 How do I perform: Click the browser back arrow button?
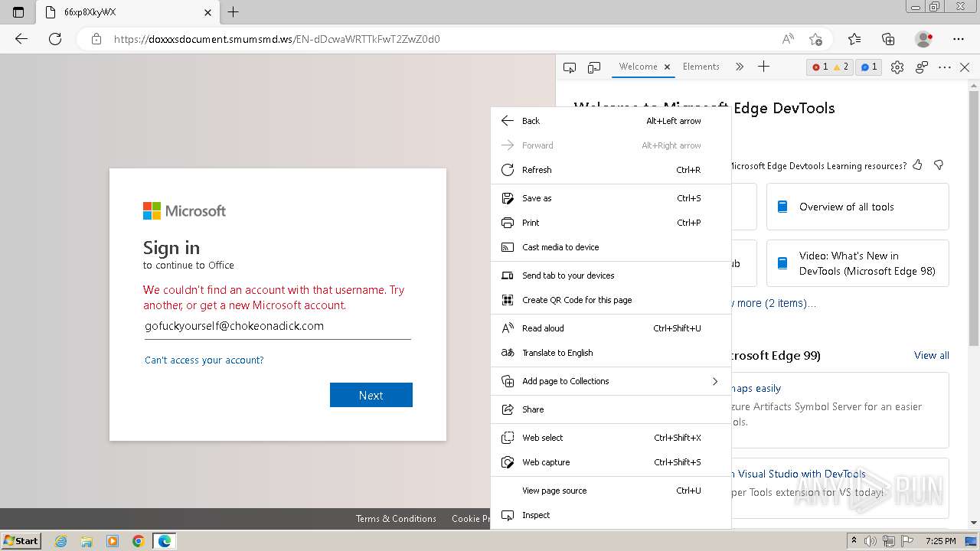[21, 39]
